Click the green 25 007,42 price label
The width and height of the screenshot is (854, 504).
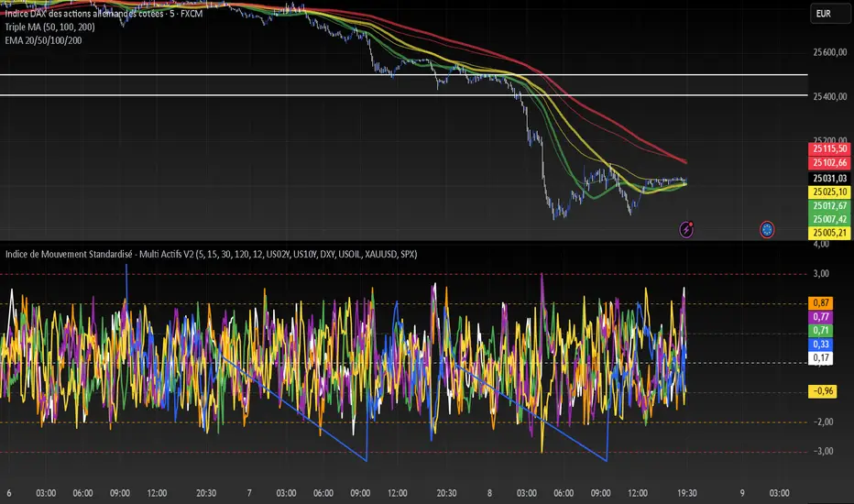pyautogui.click(x=829, y=219)
